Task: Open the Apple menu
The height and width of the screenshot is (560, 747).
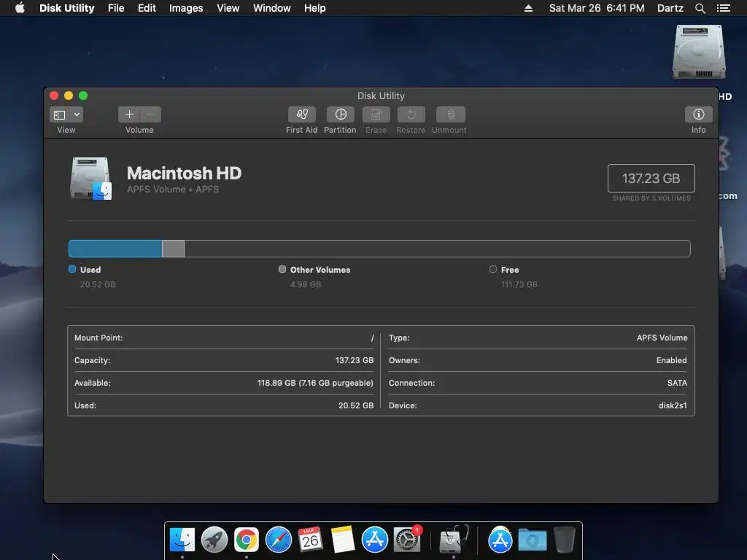Action: point(20,8)
